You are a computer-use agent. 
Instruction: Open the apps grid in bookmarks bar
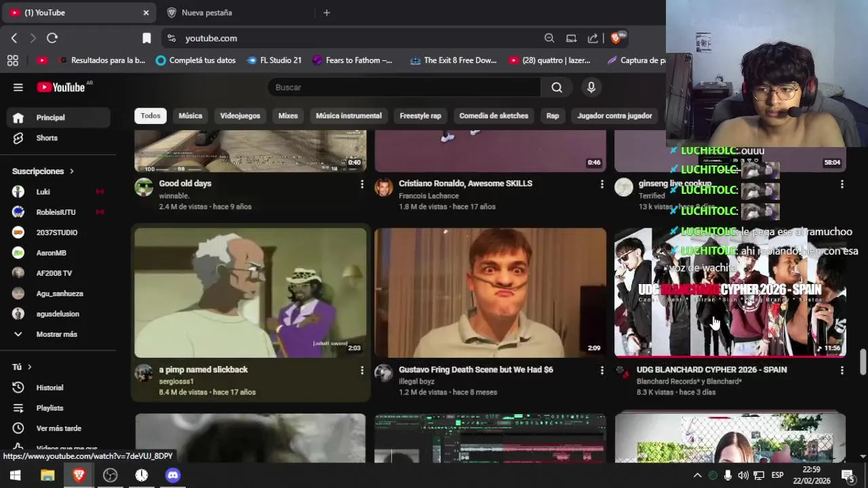13,60
